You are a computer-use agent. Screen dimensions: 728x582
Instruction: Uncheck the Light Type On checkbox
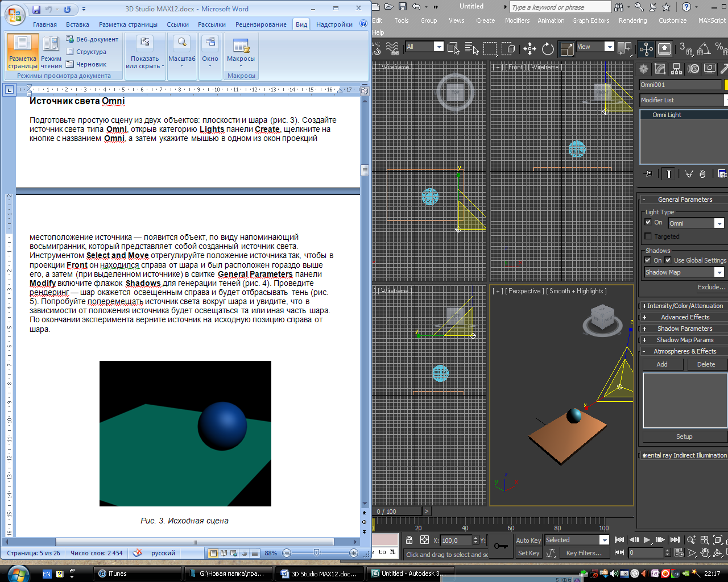648,222
